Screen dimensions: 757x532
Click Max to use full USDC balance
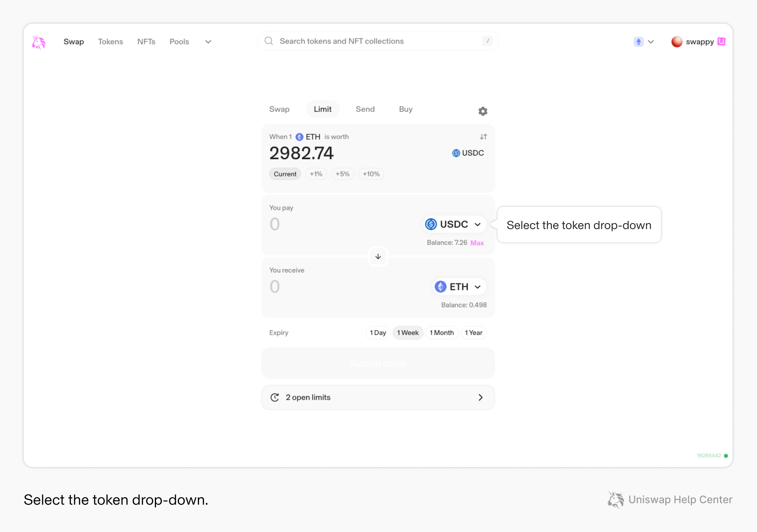tap(477, 243)
